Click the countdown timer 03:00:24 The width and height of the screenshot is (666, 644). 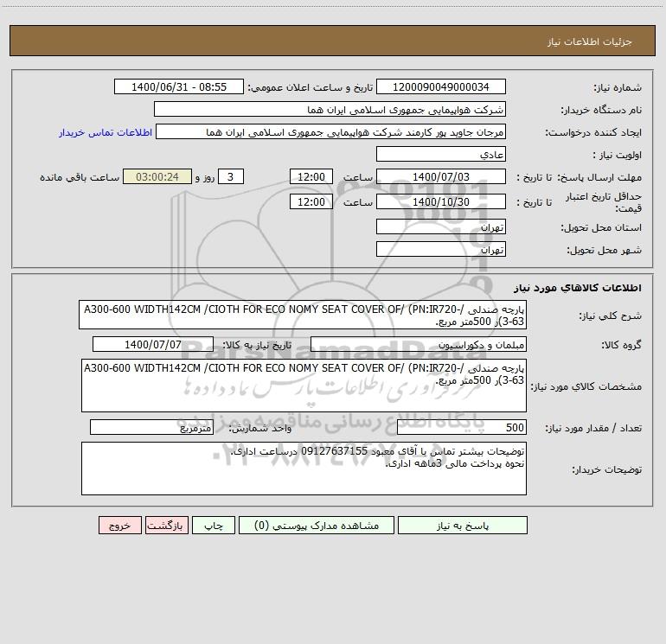(x=157, y=177)
